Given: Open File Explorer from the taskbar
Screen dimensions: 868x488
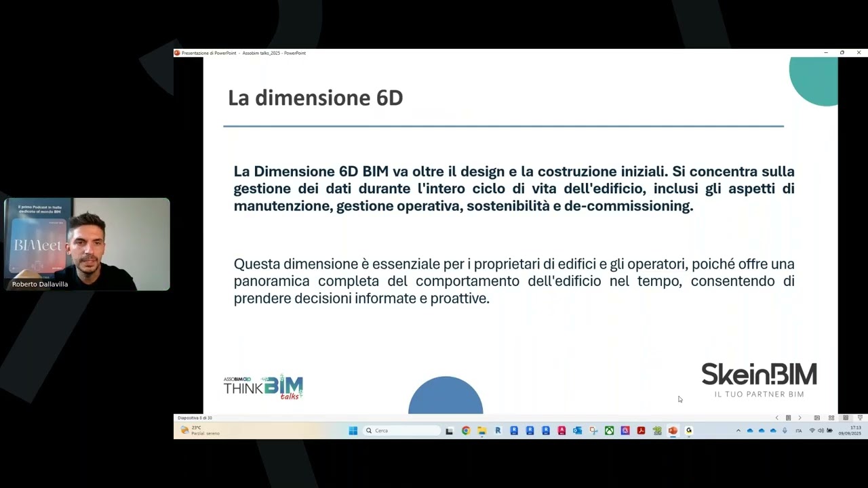Looking at the screenshot, I should (x=482, y=430).
